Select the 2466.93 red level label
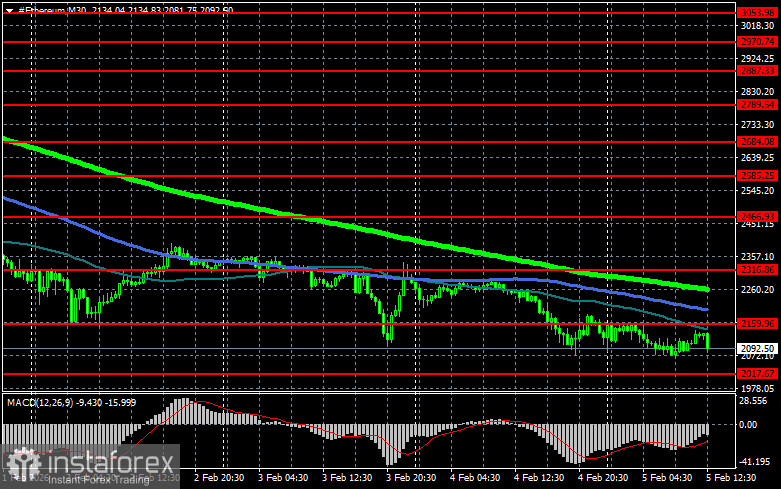The height and width of the screenshot is (489, 781). [758, 217]
